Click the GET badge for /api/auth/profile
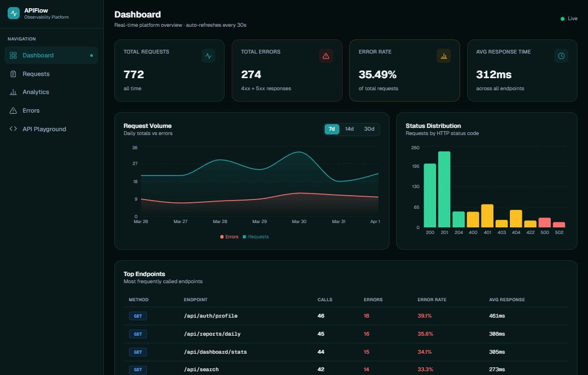Screen dimensions: 588x375 [138, 316]
